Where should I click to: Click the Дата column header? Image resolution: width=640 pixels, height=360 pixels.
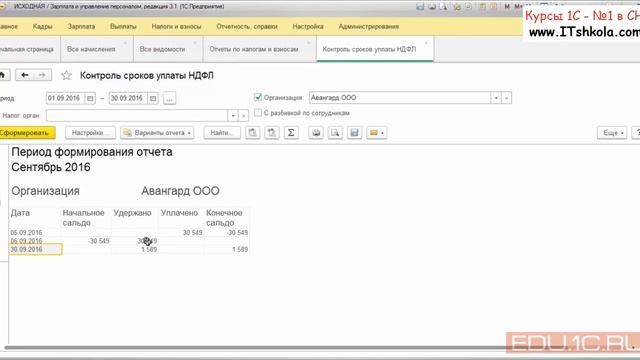(20, 213)
